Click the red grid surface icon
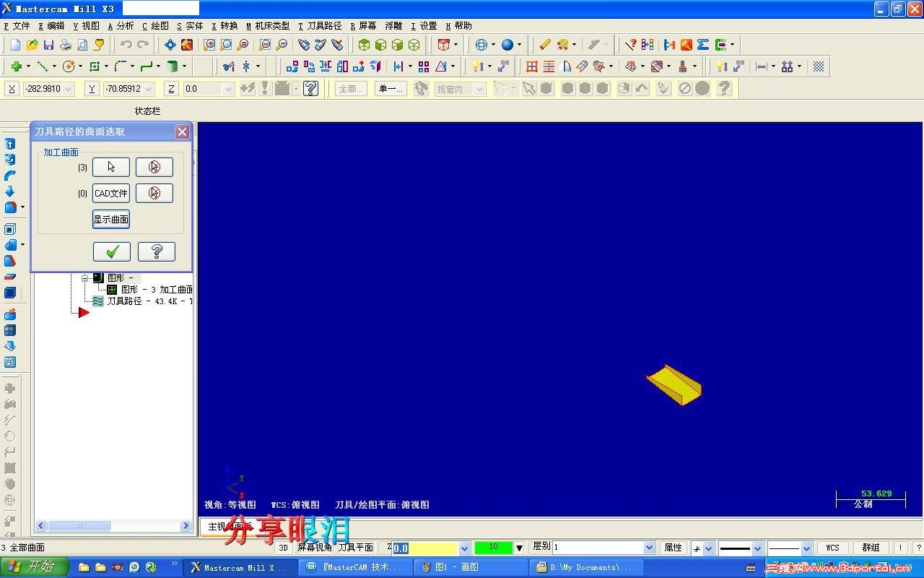This screenshot has width=924, height=578. tap(532, 66)
